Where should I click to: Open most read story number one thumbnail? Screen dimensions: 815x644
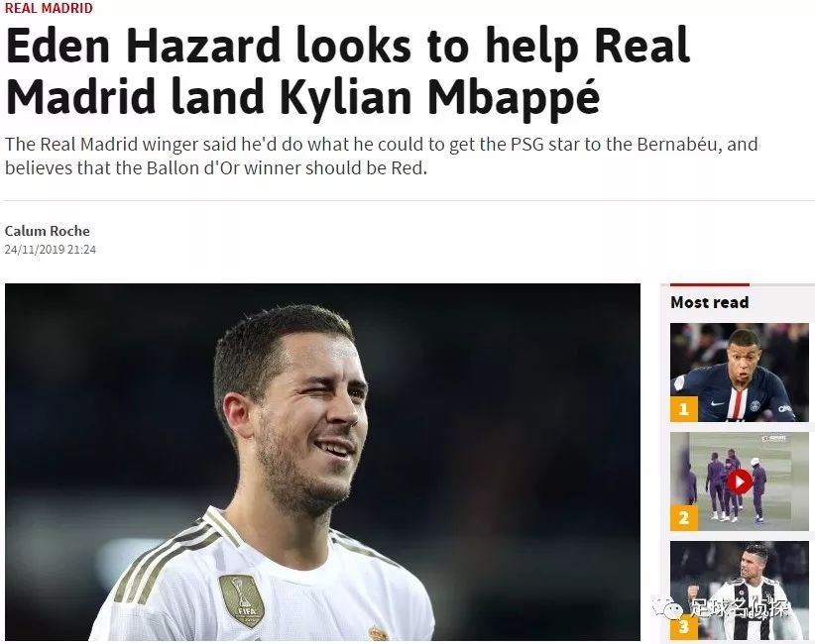[739, 373]
